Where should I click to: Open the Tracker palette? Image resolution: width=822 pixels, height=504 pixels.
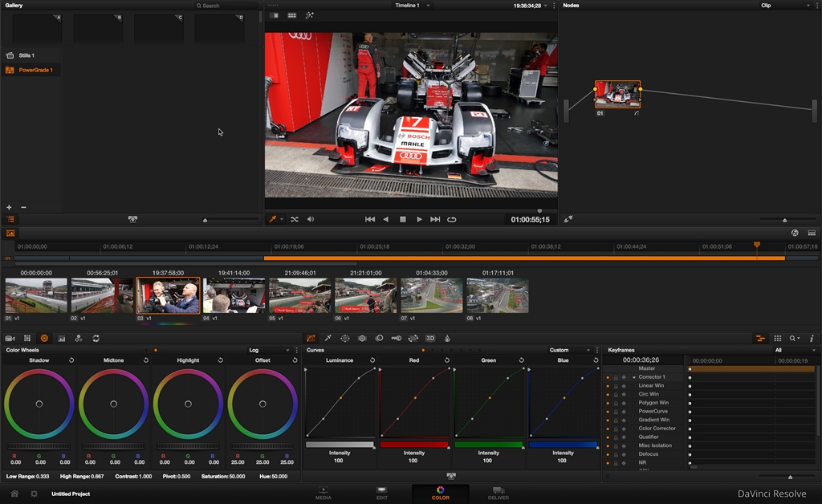pyautogui.click(x=362, y=339)
